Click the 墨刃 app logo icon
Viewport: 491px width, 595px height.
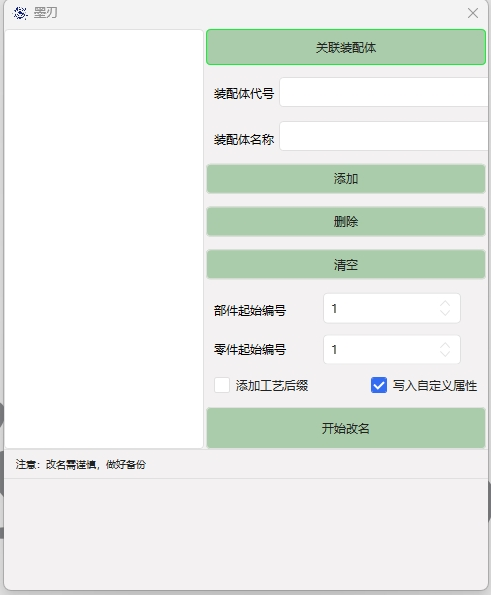(x=20, y=13)
